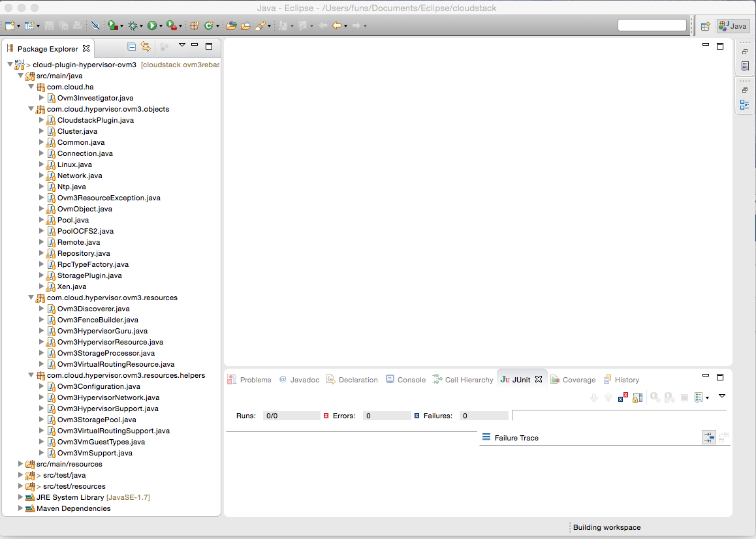Click the Quick Access search field
The height and width of the screenshot is (539, 756).
(x=652, y=25)
